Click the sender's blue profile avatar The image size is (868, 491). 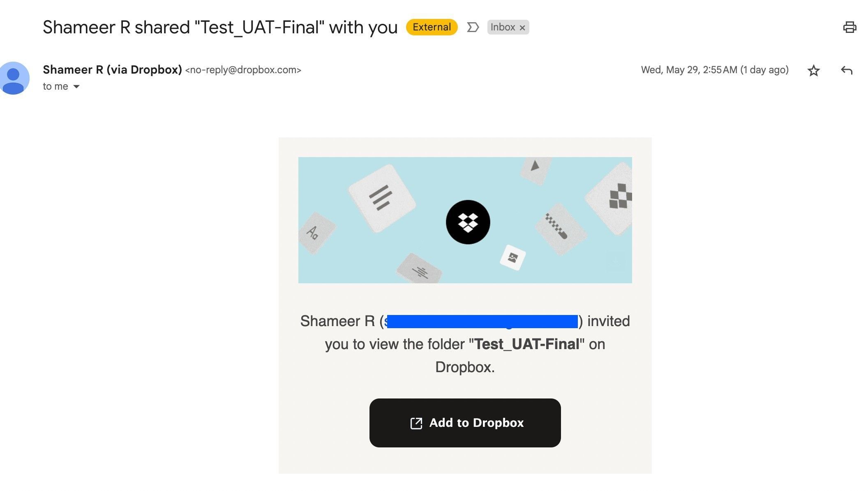pos(14,78)
